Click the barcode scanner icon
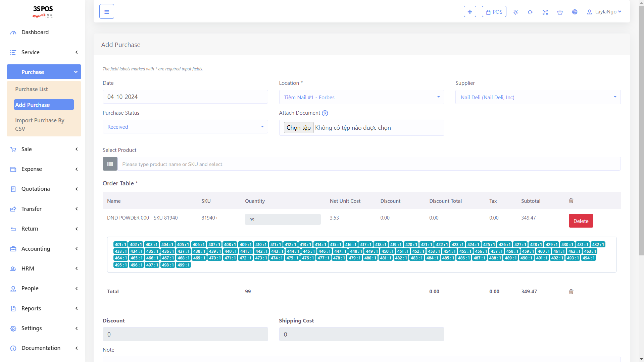644x362 pixels. click(x=110, y=164)
